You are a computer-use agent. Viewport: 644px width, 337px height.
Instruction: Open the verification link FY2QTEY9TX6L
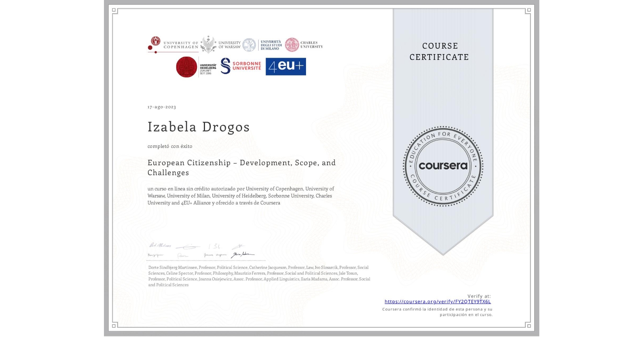[x=438, y=301]
